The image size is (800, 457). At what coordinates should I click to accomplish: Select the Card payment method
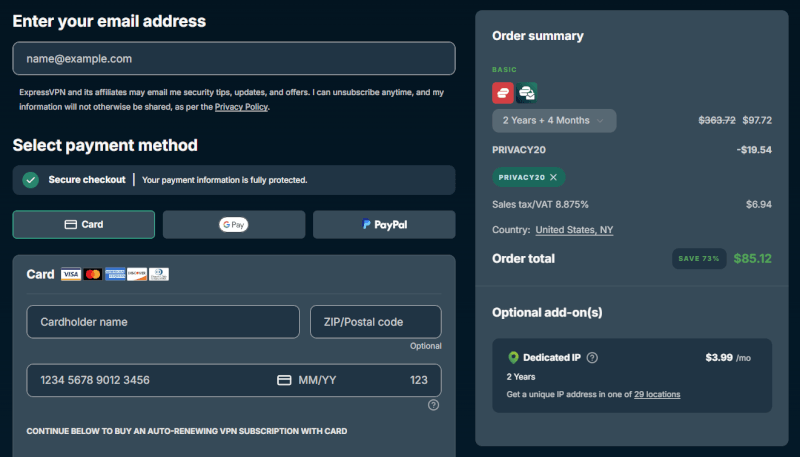(84, 224)
